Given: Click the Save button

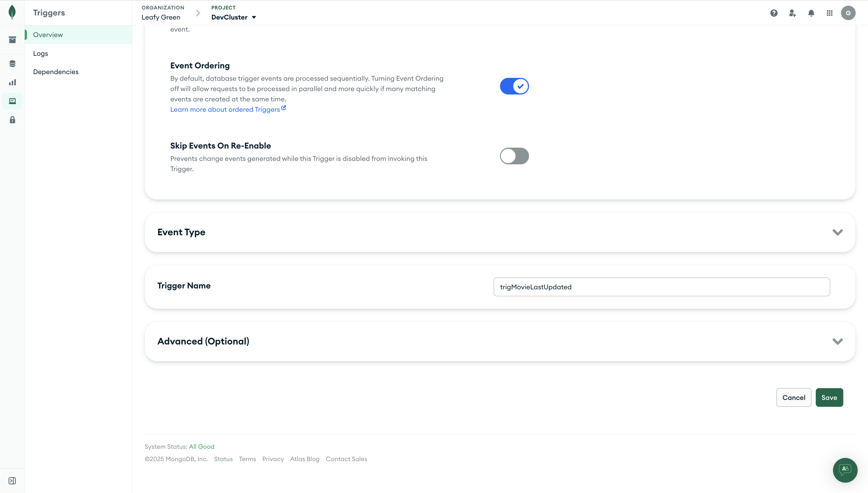Looking at the screenshot, I should point(829,397).
